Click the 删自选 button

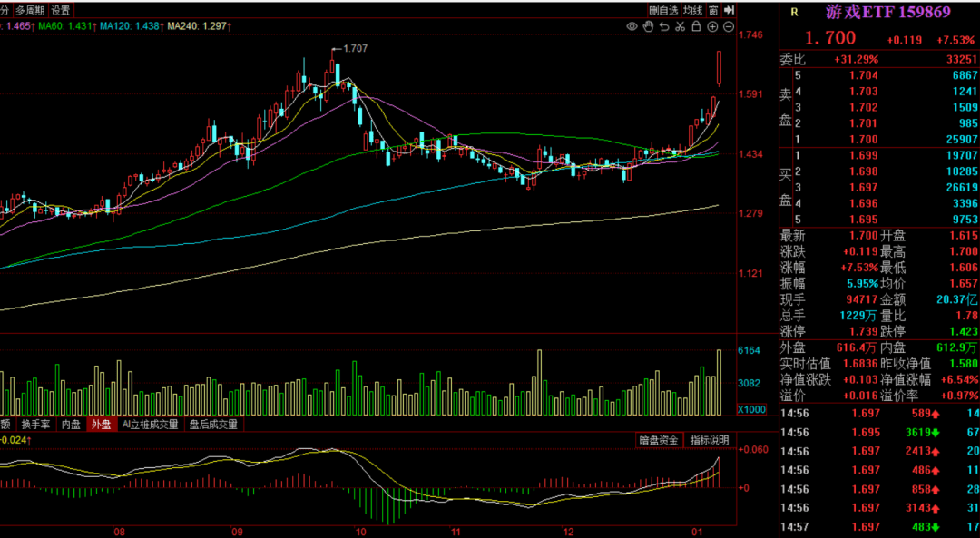pyautogui.click(x=663, y=11)
